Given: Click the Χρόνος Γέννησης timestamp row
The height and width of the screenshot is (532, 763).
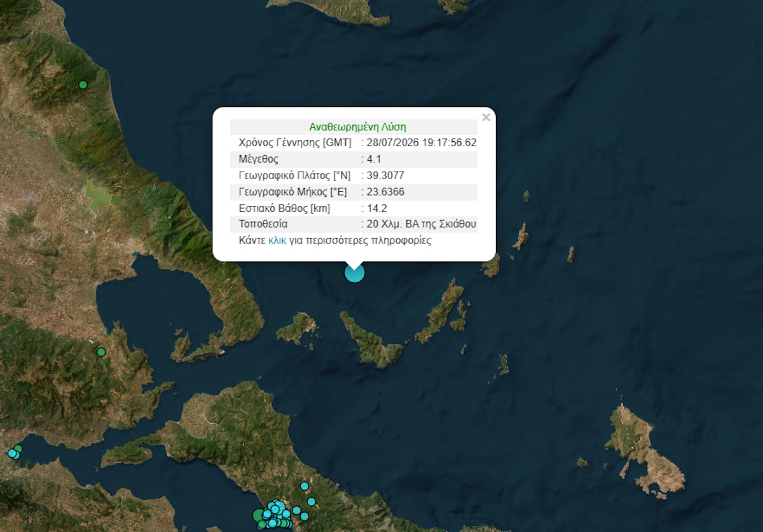Looking at the screenshot, I should [354, 142].
